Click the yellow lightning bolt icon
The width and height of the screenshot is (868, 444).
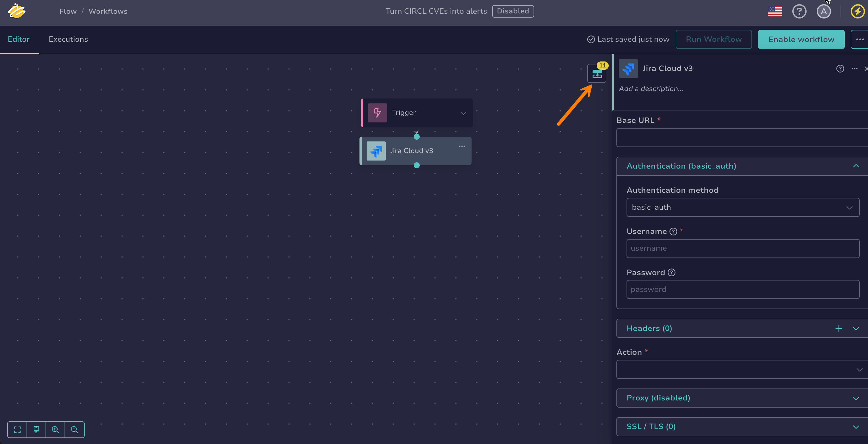tap(857, 11)
